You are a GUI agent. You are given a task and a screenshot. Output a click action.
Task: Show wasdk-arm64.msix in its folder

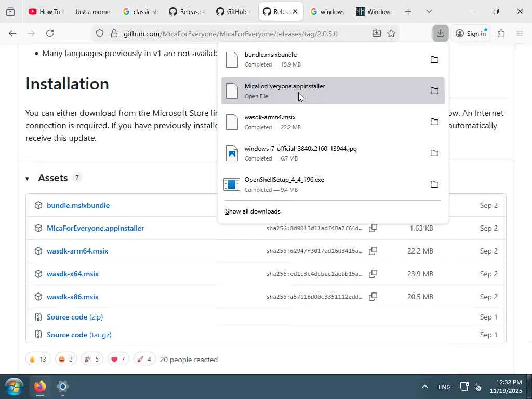(x=434, y=122)
